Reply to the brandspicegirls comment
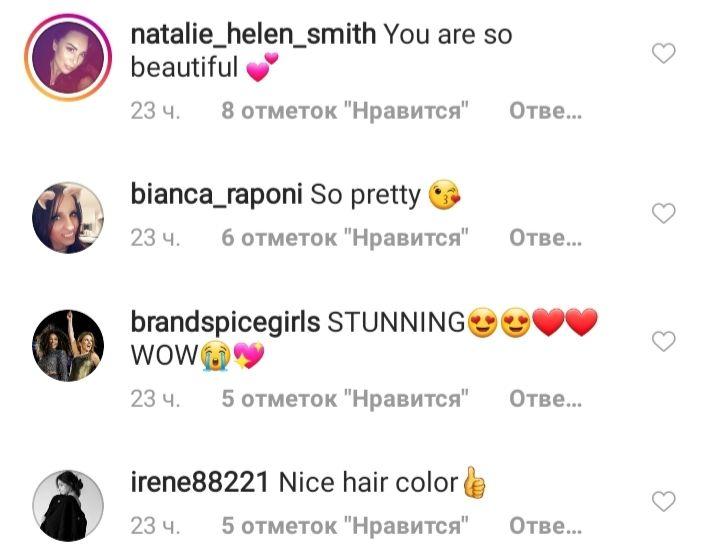The width and height of the screenshot is (711, 553). point(545,399)
